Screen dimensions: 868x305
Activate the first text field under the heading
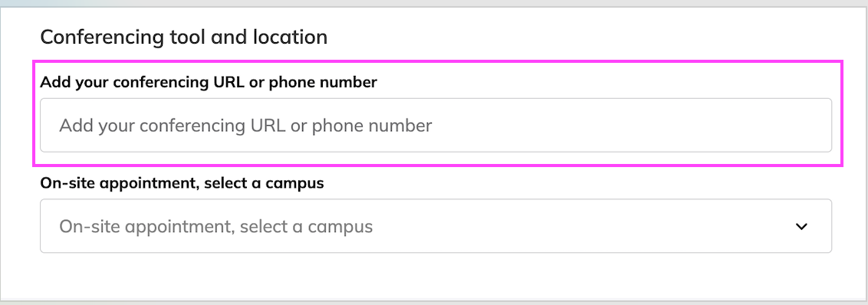coord(436,125)
